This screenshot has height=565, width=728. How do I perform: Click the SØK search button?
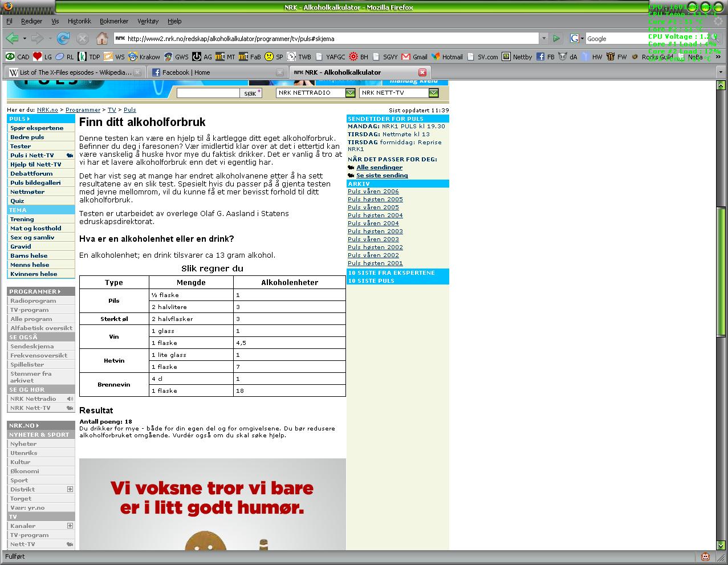(x=251, y=93)
